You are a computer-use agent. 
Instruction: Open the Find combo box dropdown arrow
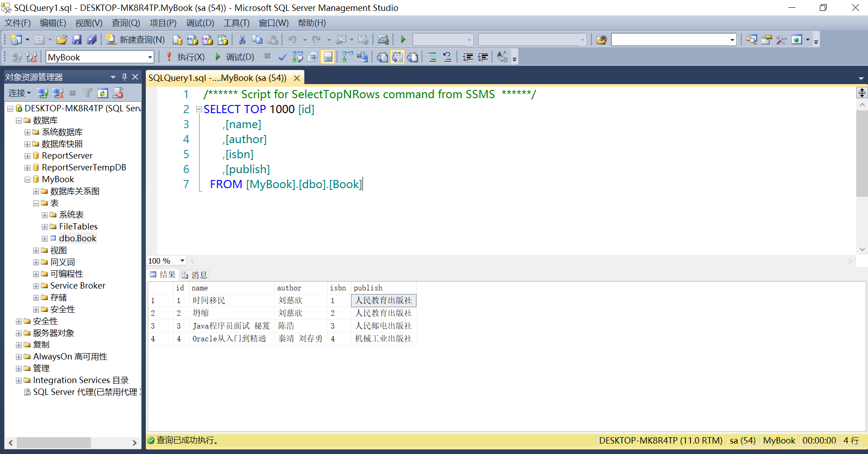click(732, 40)
